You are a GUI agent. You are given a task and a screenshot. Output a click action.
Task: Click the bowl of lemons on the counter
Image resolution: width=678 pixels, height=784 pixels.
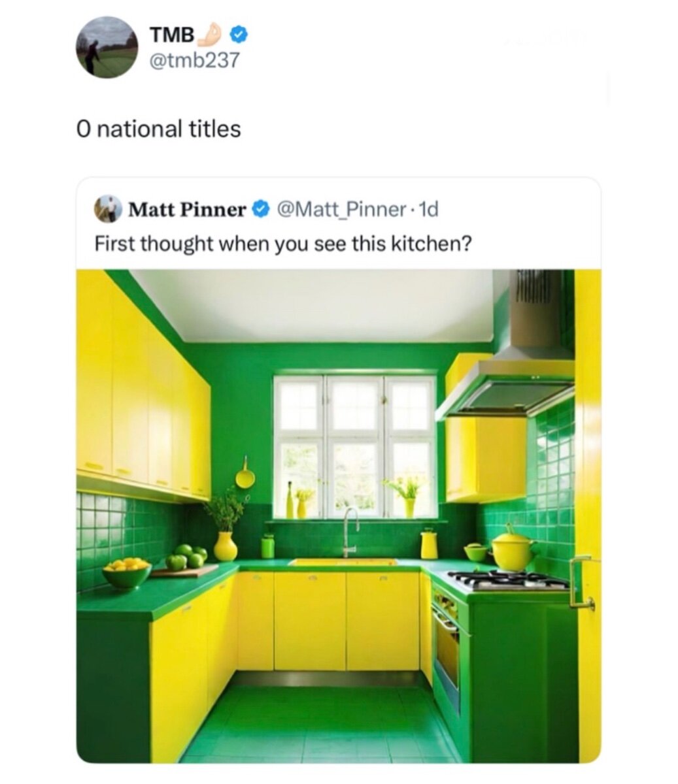click(x=127, y=572)
